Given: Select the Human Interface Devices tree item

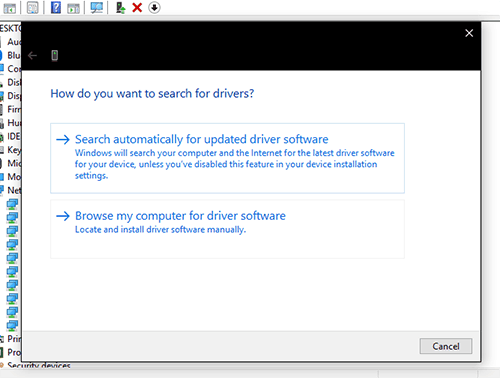Looking at the screenshot, I should (11, 123).
